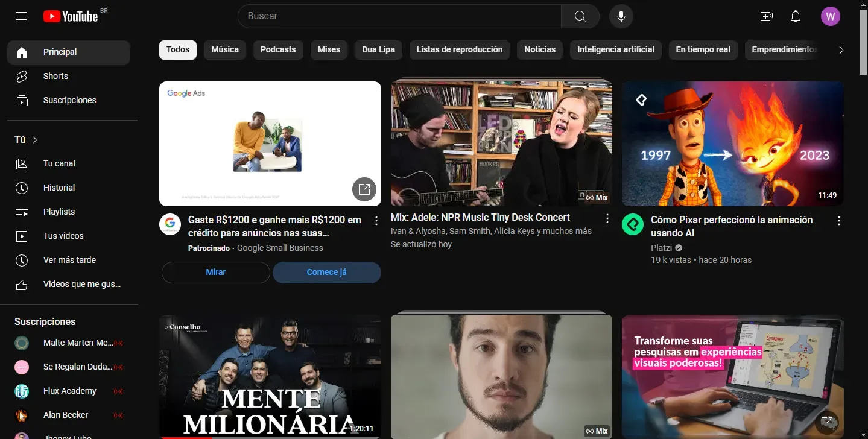Click the Suscripciones sidebar icon
868x439 pixels.
tap(22, 101)
